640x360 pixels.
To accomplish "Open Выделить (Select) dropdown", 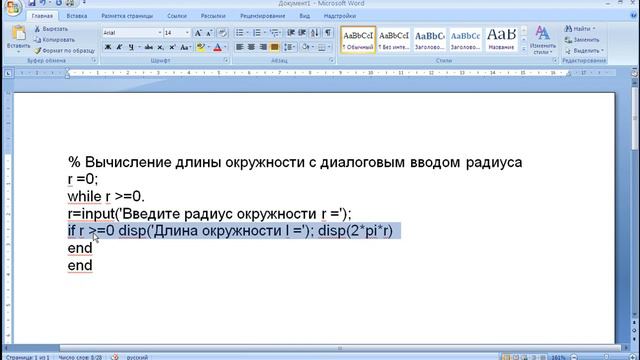I will click(x=584, y=51).
